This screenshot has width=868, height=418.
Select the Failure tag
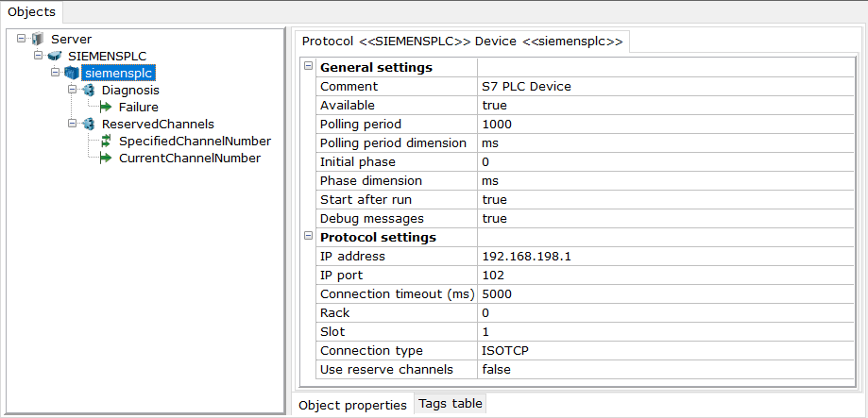[x=139, y=108]
